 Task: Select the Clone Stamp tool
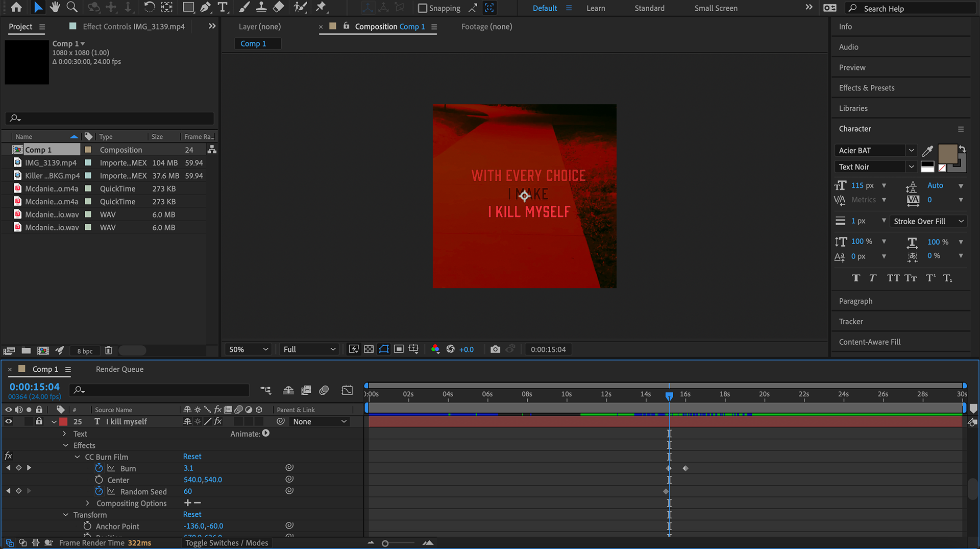[261, 7]
